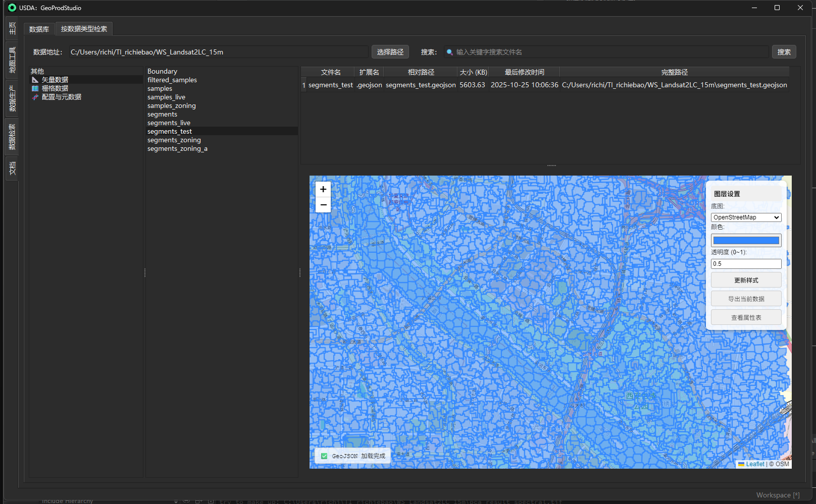The height and width of the screenshot is (504, 816).
Task: Edit the 透明度 opacity value field
Action: [746, 263]
